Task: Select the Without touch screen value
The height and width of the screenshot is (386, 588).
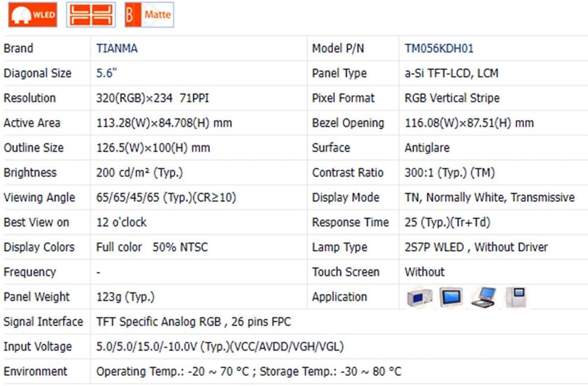Action: pos(425,272)
